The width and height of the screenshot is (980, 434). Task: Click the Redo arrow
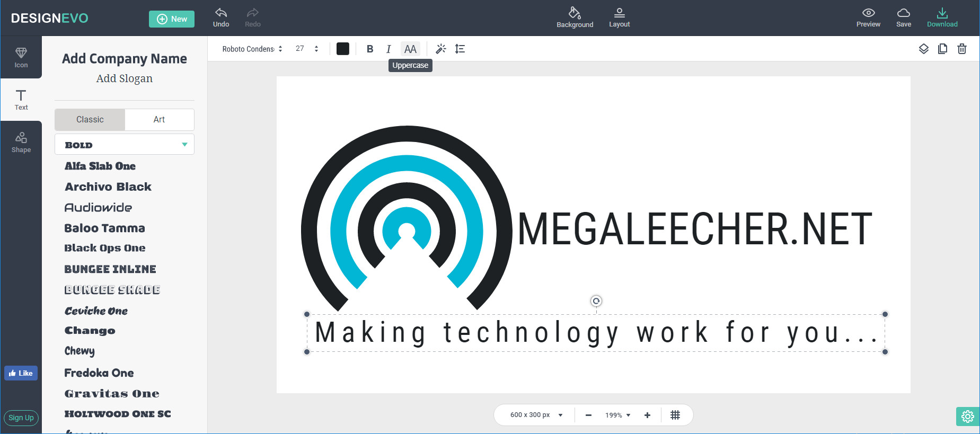click(x=253, y=17)
